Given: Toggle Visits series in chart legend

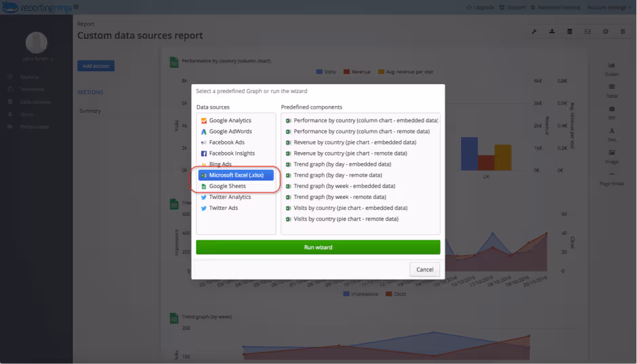Looking at the screenshot, I should point(326,72).
